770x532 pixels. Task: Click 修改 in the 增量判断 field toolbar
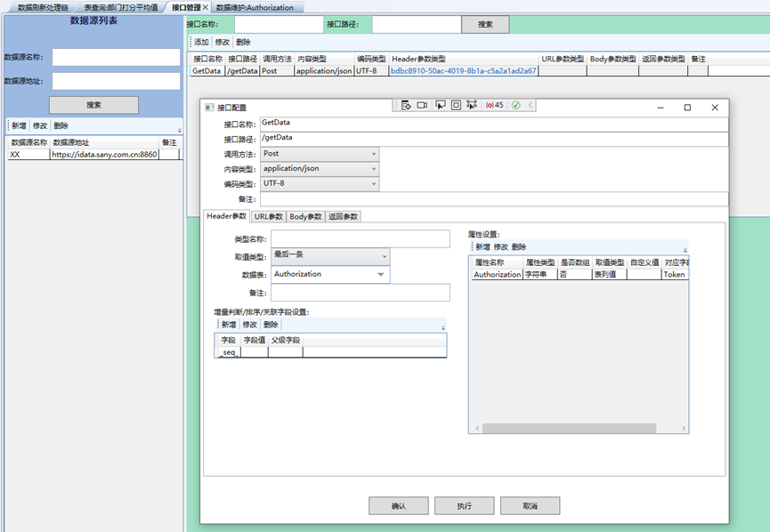(x=249, y=325)
